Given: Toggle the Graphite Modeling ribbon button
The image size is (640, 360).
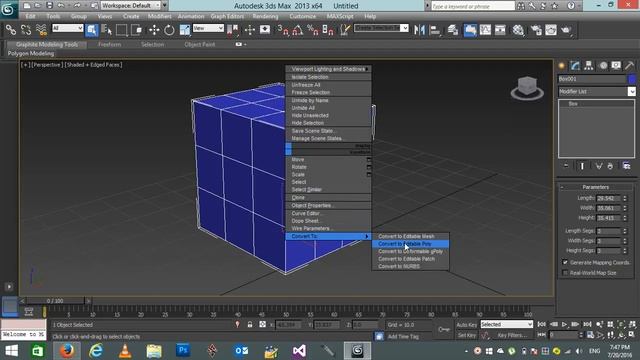Looking at the screenshot, I should tap(470, 30).
